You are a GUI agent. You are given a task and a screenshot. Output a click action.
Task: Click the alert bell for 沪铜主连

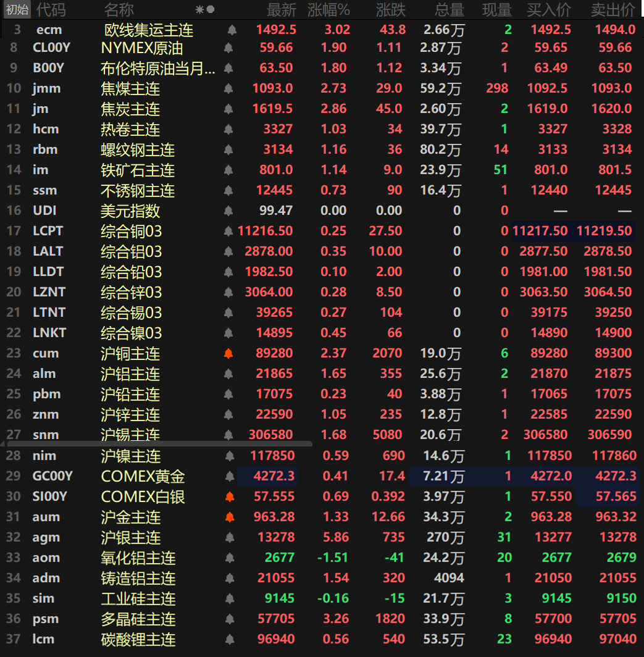point(229,353)
